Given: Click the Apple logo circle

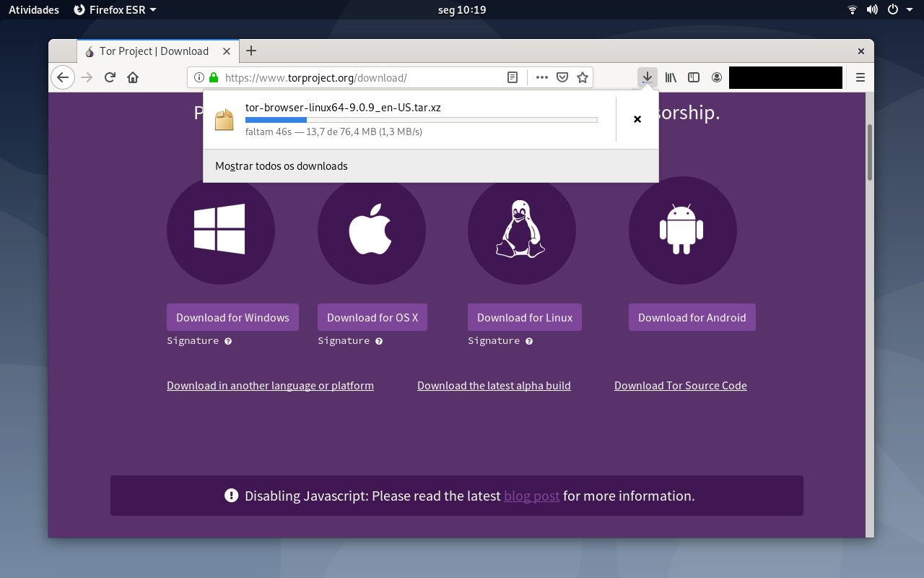Looking at the screenshot, I should (x=372, y=230).
